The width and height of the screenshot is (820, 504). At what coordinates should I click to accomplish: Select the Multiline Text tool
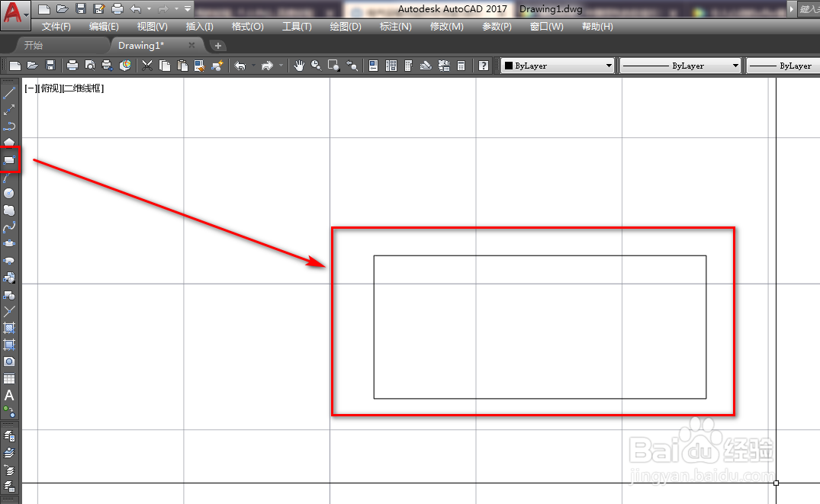[x=9, y=395]
